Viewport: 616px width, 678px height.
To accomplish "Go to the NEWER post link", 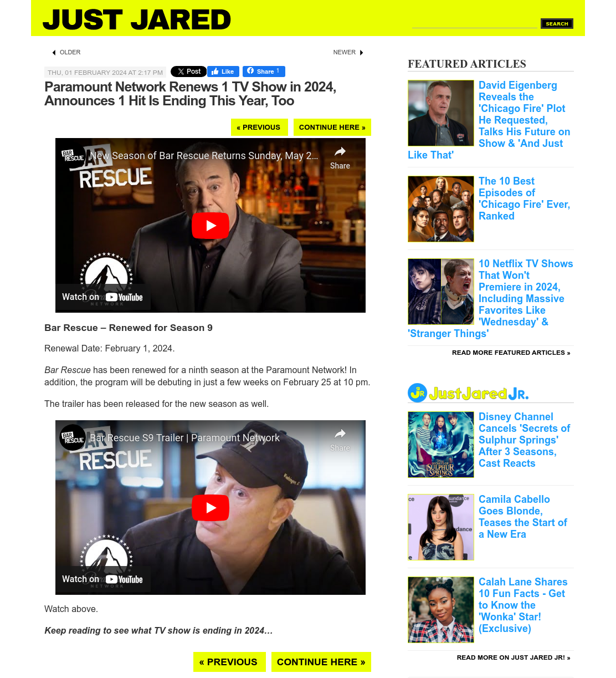I will [x=348, y=52].
